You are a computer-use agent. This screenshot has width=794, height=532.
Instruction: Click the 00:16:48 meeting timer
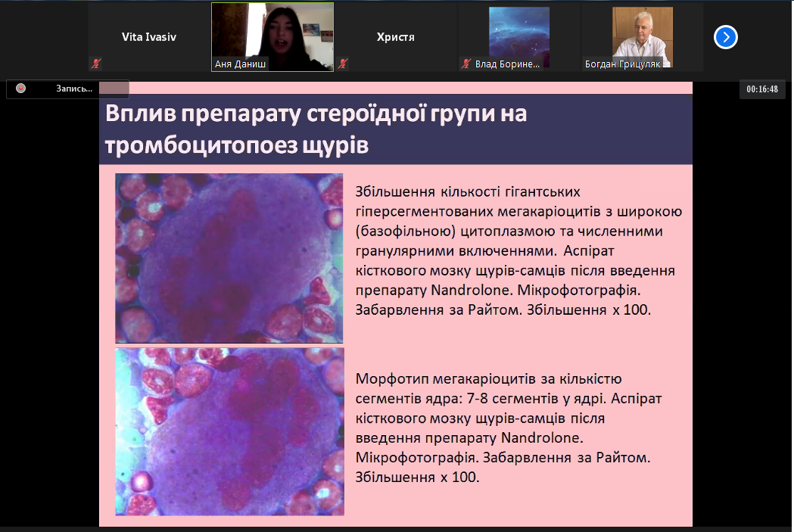[x=762, y=89]
